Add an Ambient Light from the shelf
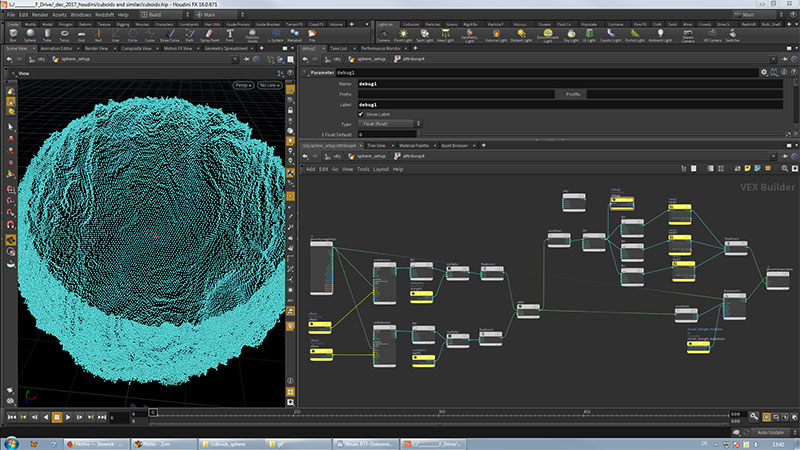Viewport: 800px width, 450px height. coord(660,35)
